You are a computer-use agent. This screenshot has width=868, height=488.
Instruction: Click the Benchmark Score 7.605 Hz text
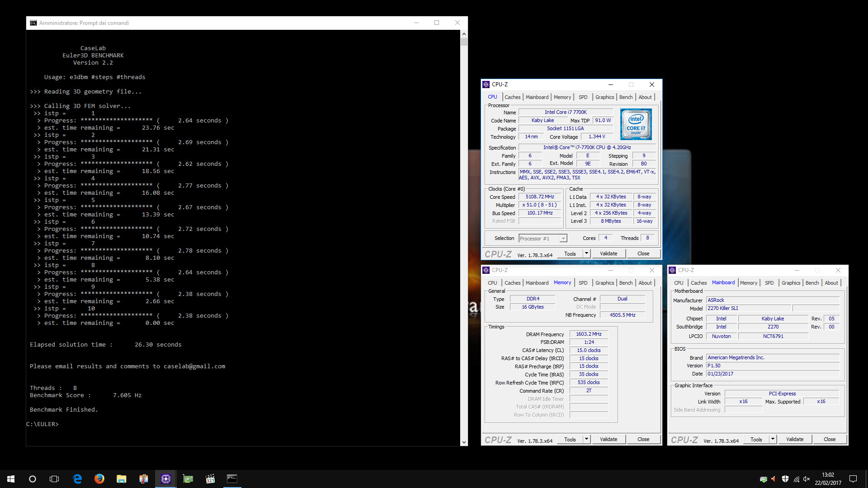[86, 395]
